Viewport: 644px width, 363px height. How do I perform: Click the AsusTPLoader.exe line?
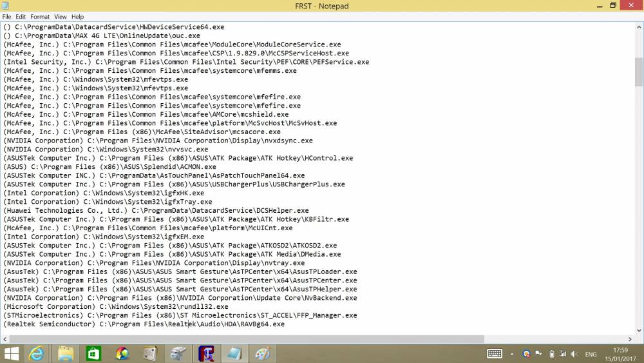pos(180,271)
